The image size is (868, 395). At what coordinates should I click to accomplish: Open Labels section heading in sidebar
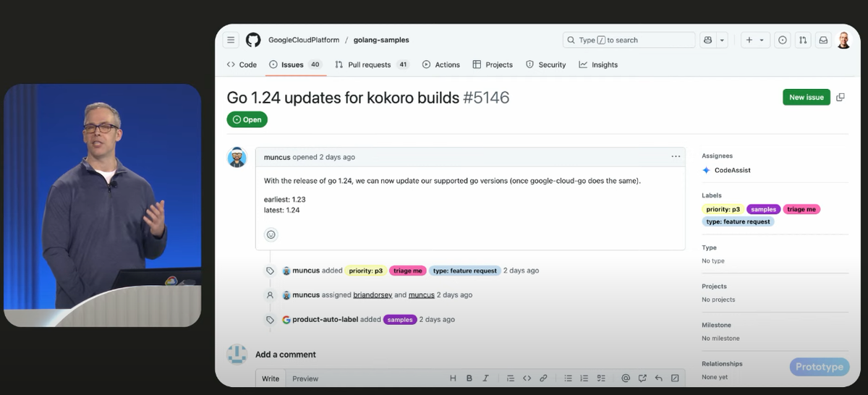point(712,195)
